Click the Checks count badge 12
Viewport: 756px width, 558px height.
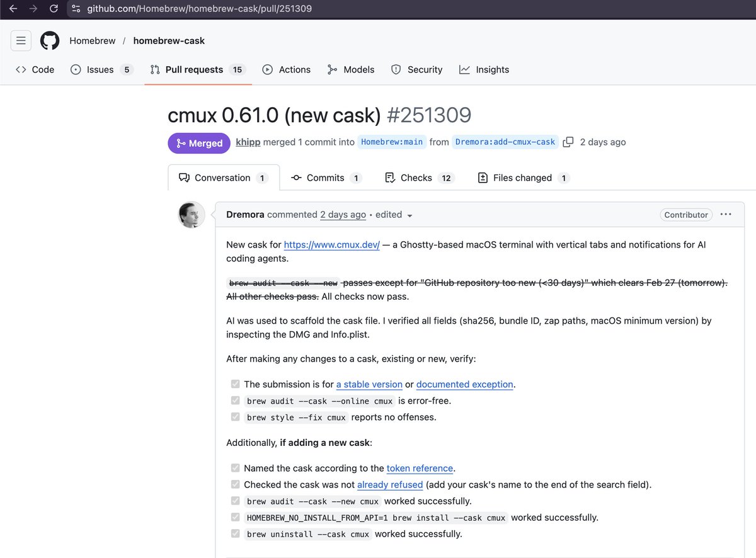click(446, 178)
